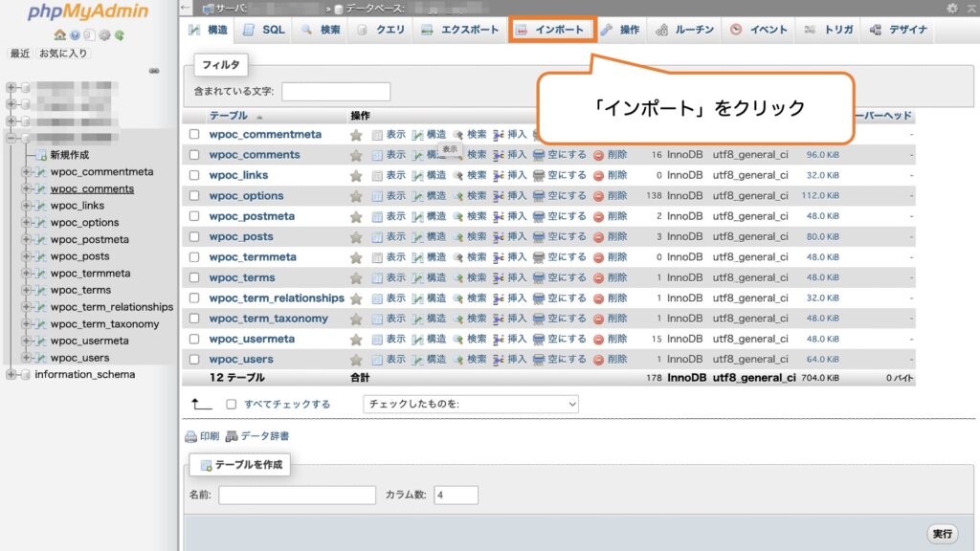
Task: Click the phpMyAdmin home icon
Action: click(60, 34)
